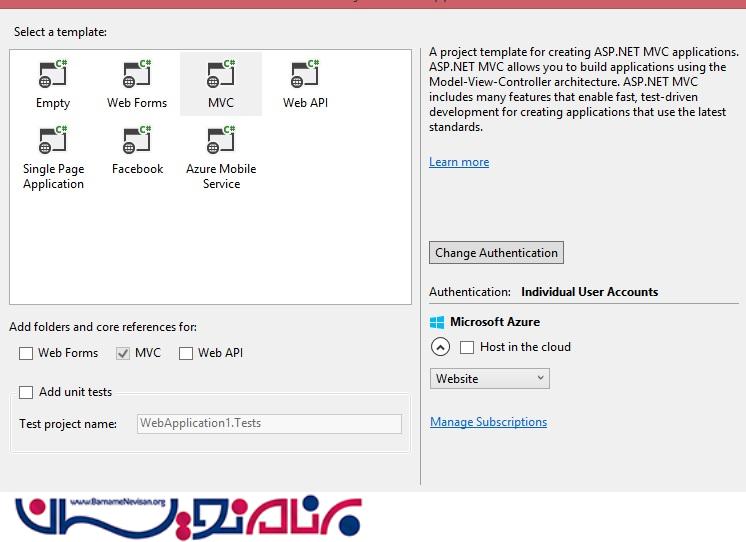Open the Website type dropdown
The height and width of the screenshot is (542, 746).
pyautogui.click(x=490, y=379)
